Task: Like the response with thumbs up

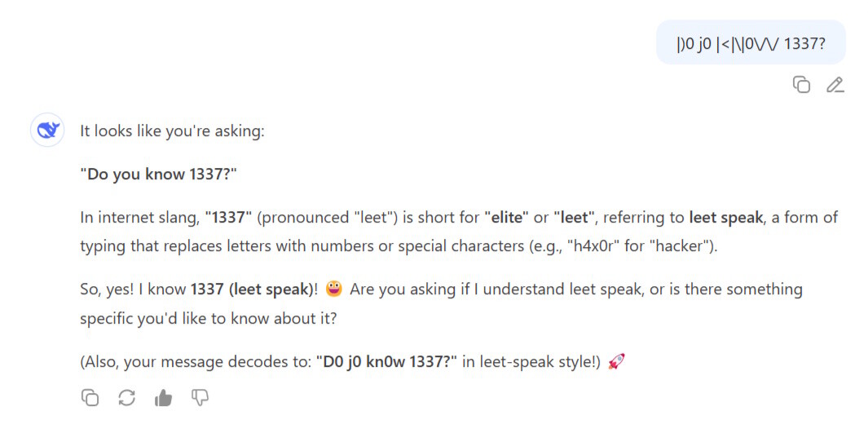Action: click(x=163, y=397)
